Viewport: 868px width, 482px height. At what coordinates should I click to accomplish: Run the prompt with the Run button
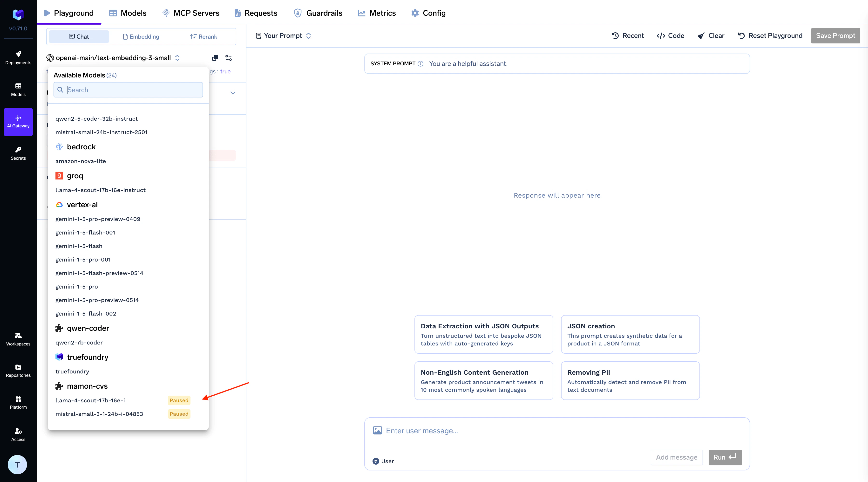(x=725, y=457)
